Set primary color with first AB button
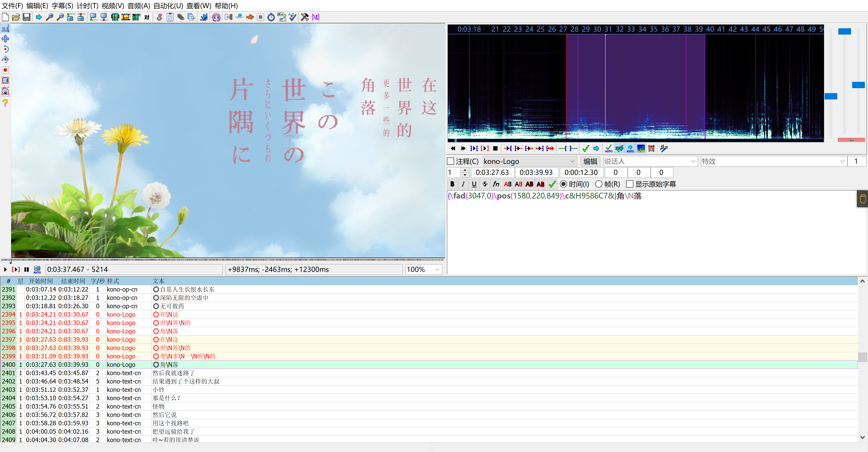The image size is (868, 452). click(507, 184)
